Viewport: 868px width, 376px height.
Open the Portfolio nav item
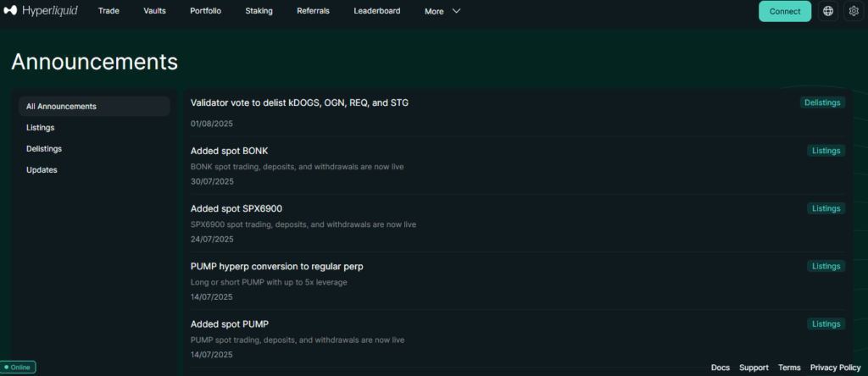click(205, 11)
